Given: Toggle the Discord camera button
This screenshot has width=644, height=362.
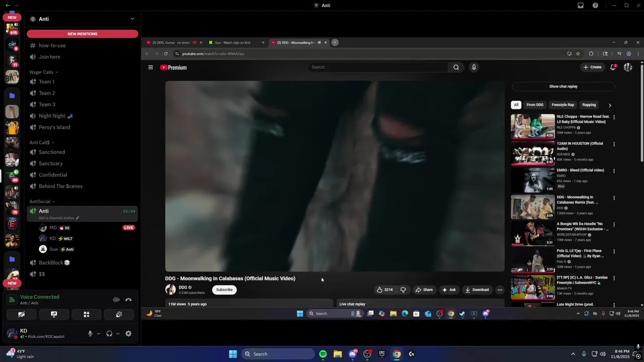Looking at the screenshot, I should pos(21,314).
